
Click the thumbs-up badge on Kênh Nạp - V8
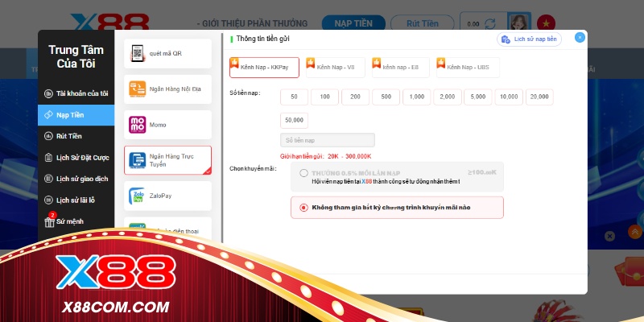[311, 63]
